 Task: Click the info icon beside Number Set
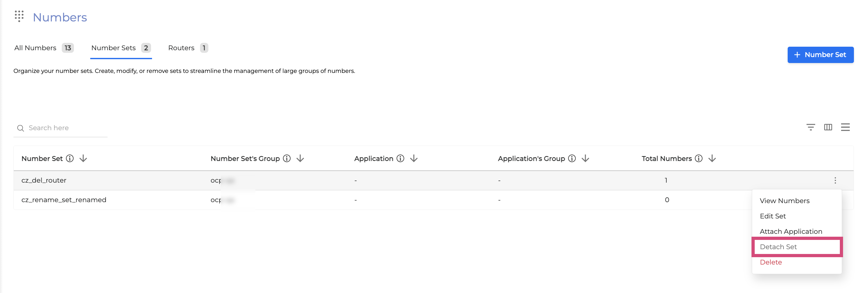pyautogui.click(x=70, y=159)
